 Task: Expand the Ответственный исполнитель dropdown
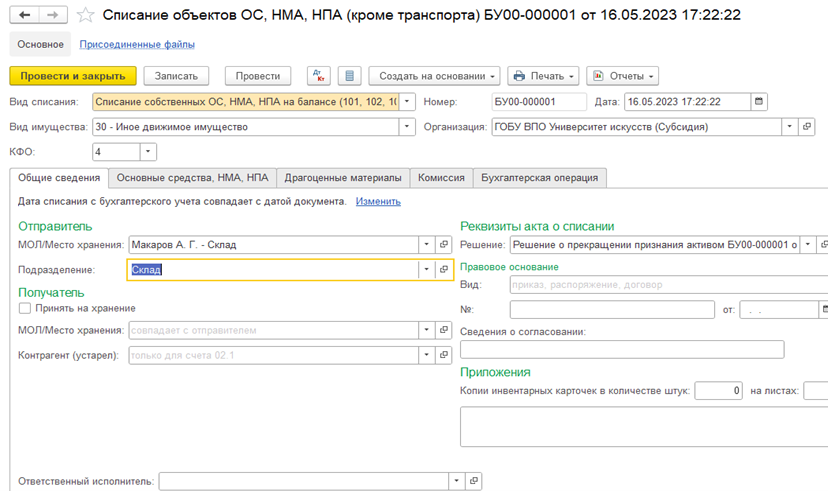click(x=456, y=481)
